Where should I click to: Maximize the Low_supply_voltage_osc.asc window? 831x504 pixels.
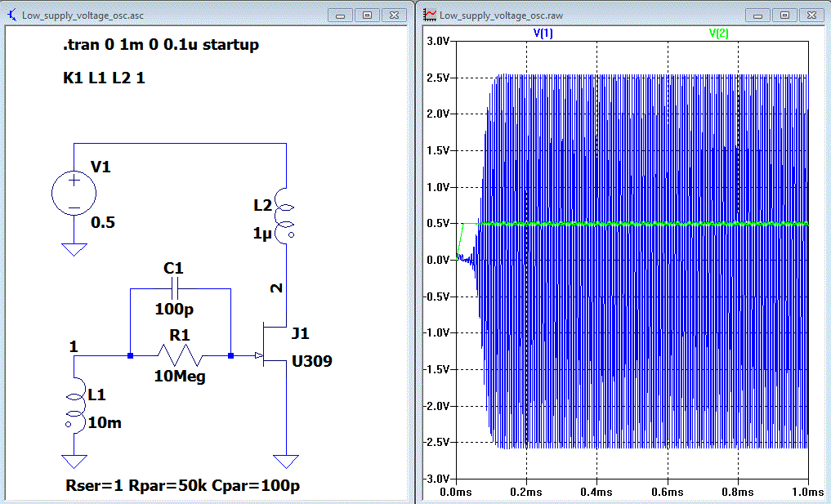(367, 16)
